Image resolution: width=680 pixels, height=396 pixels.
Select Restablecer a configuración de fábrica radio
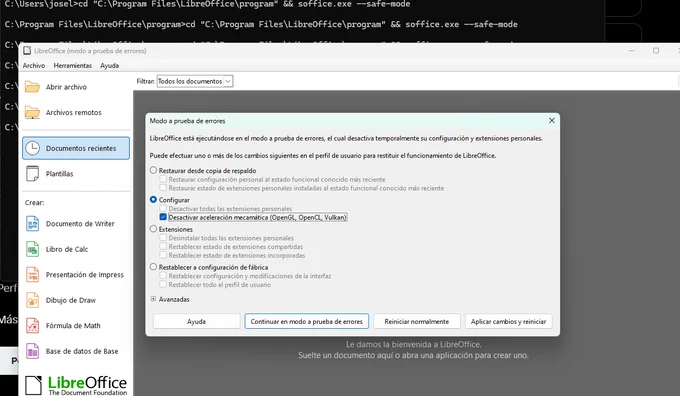tap(153, 267)
